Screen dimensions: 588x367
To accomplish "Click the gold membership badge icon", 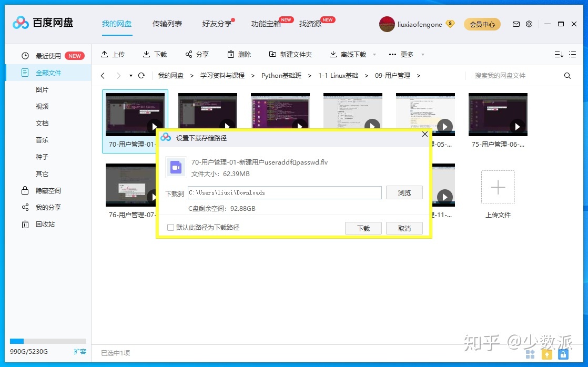I will click(450, 24).
